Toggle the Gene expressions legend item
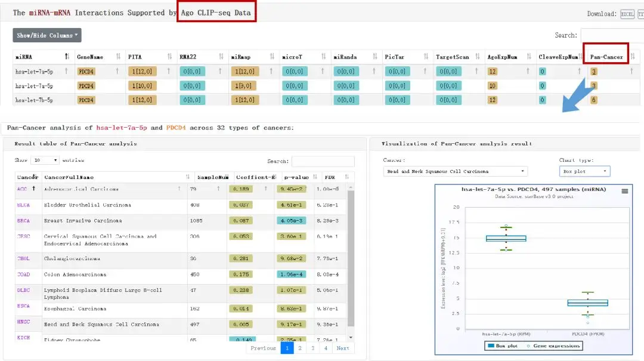The image size is (644, 361). [553, 345]
